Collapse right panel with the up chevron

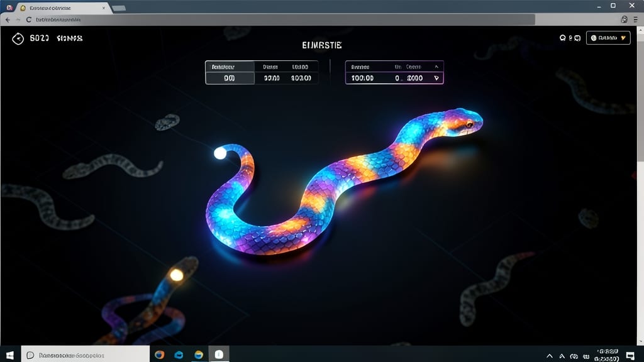point(436,67)
